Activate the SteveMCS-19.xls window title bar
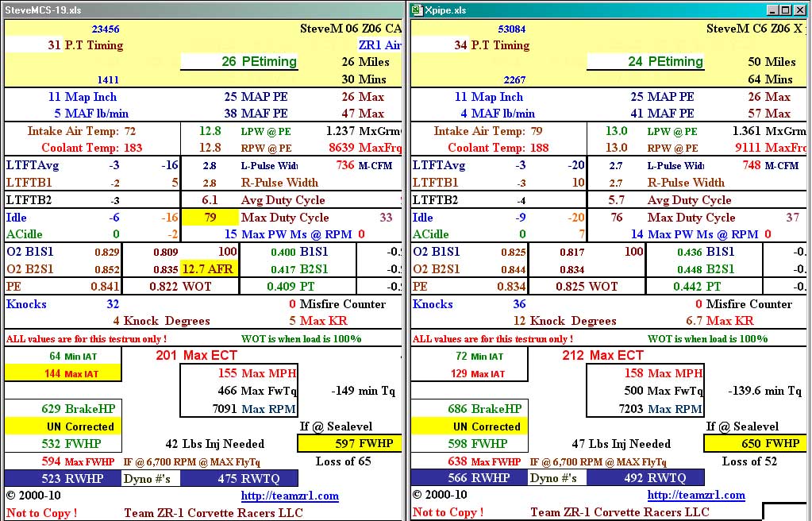 click(198, 10)
